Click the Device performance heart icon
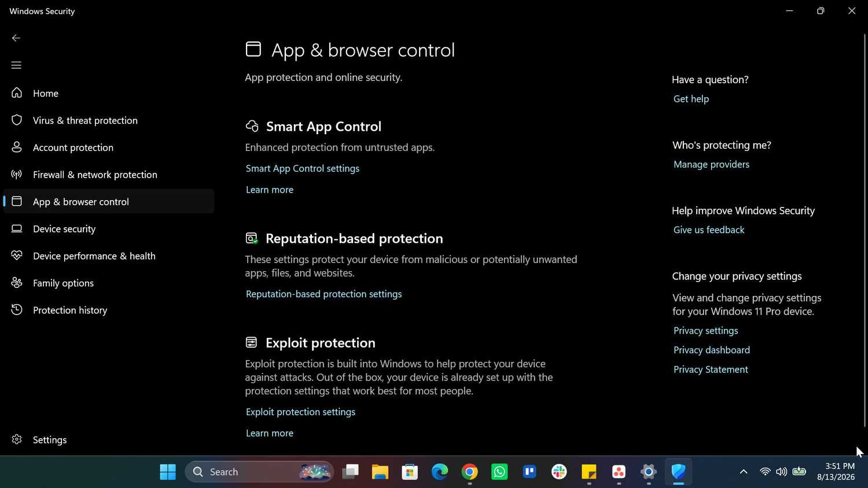868x488 pixels. point(17,255)
